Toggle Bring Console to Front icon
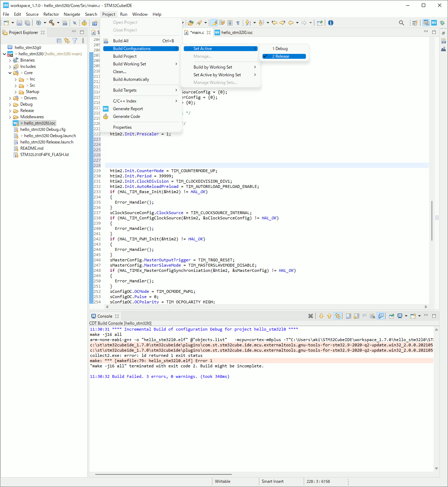The image size is (448, 487). pos(381,316)
